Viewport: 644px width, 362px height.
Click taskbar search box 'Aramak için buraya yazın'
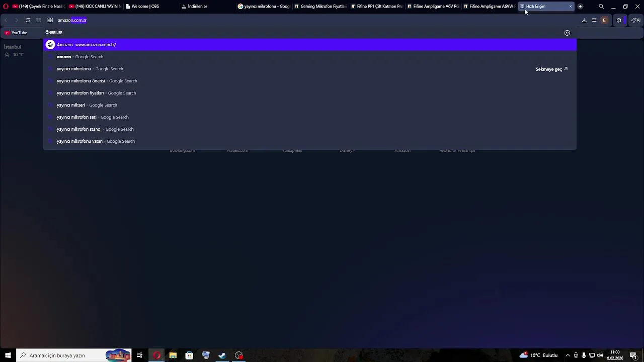tap(74, 355)
